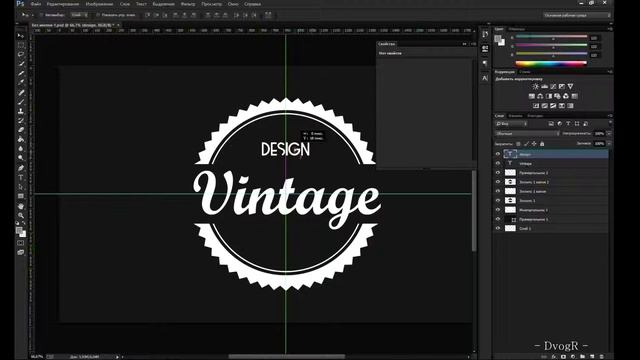Add a Brightness/Contrast adjustment

536,87
